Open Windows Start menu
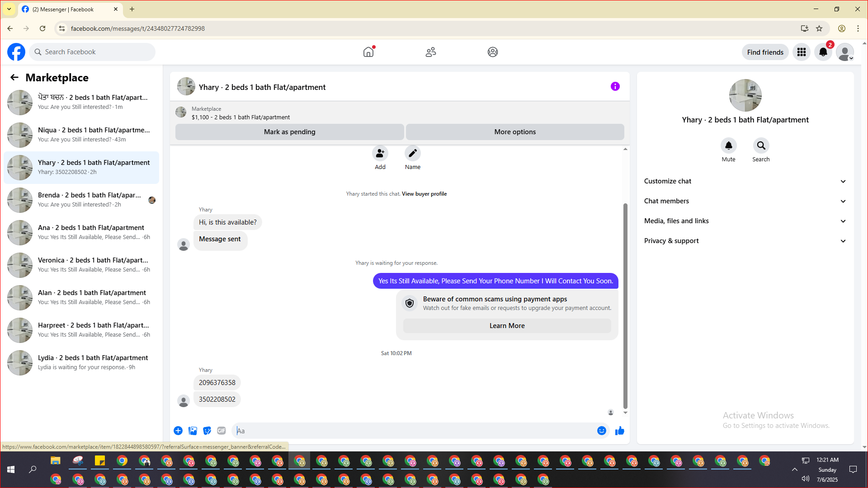Viewport: 868px width, 488px height. click(x=11, y=469)
